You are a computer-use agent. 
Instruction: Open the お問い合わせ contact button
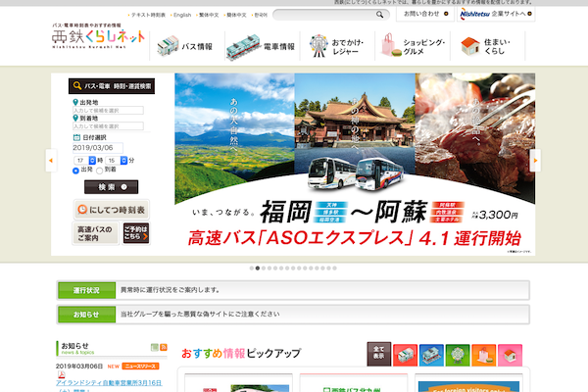[425, 14]
